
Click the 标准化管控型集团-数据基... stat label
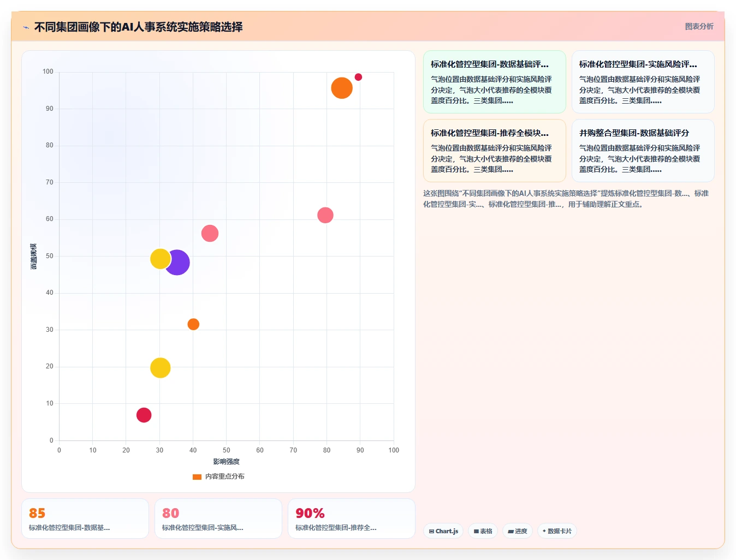(69, 528)
